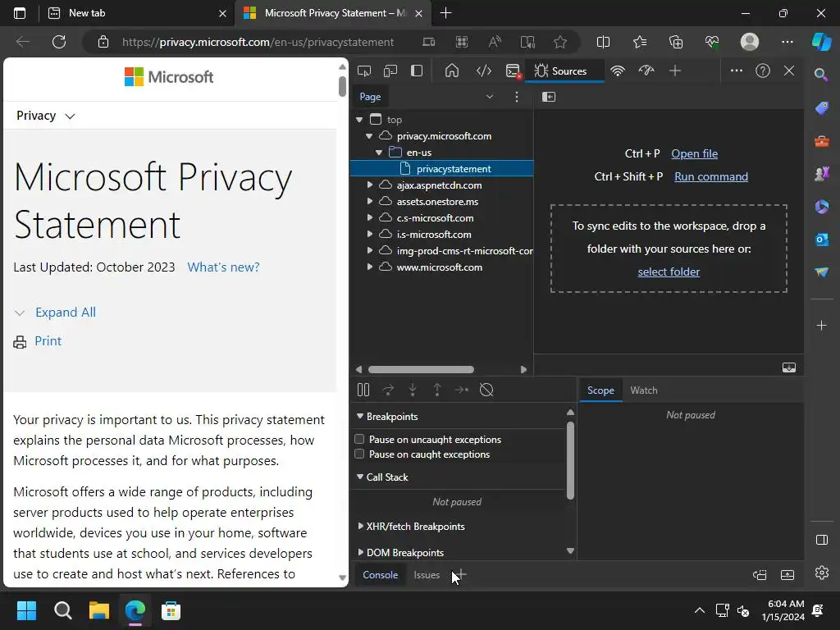
Task: Open navigator Page tabs chevron dropdown
Action: pyautogui.click(x=490, y=97)
